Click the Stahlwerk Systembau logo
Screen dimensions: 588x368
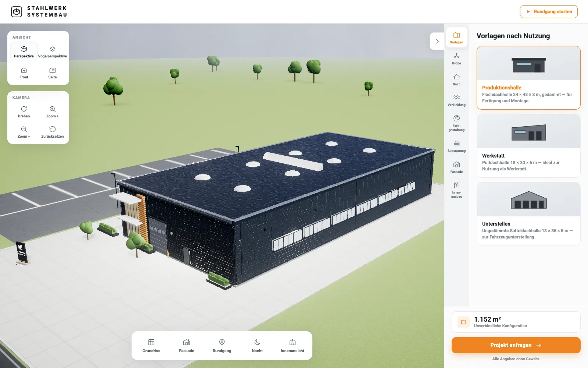39,12
